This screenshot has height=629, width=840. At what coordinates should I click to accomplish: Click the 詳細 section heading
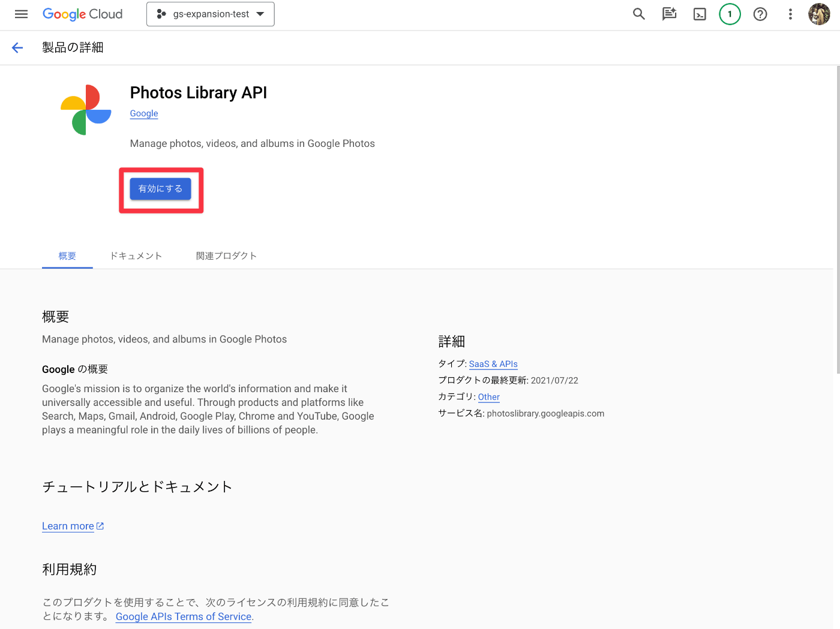click(452, 342)
